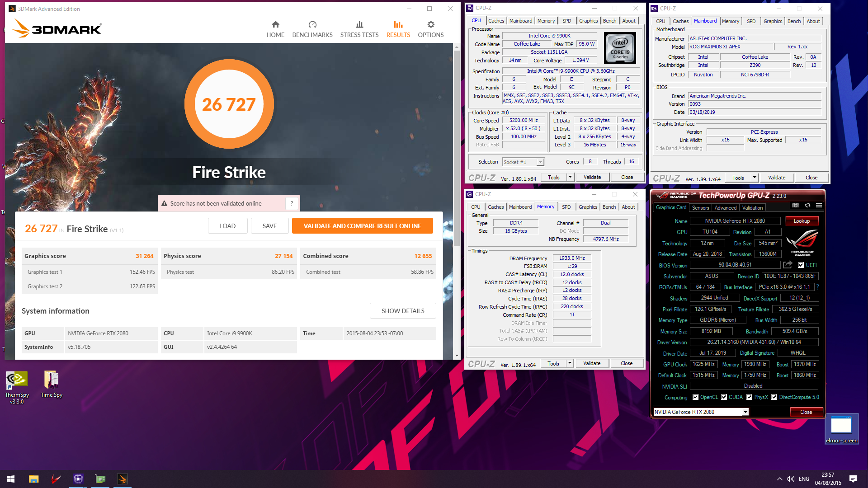
Task: Open the notification center icon
Action: pos(853,479)
